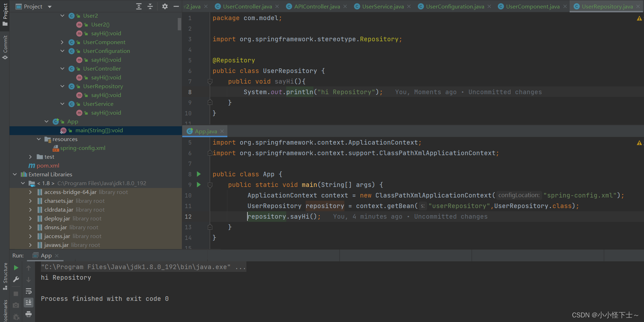Viewport: 644px width, 322px height.
Task: Click Collapse All icon in Project panel
Action: pyautogui.click(x=150, y=6)
